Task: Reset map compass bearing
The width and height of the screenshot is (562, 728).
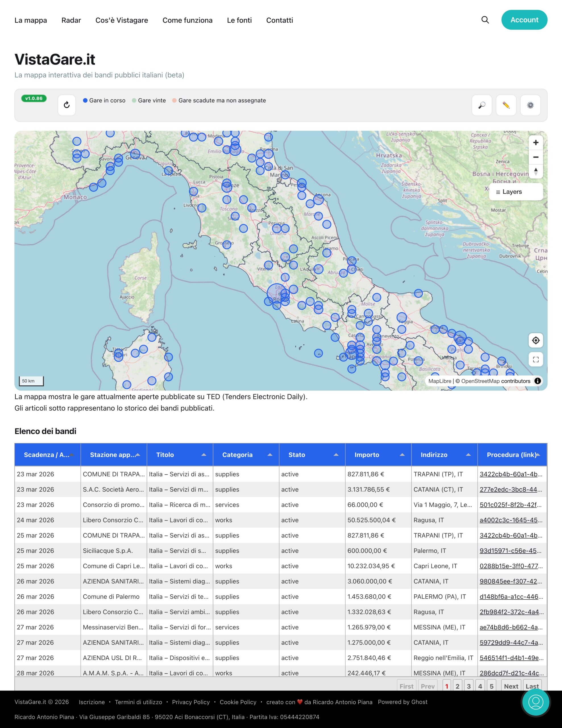Action: point(536,171)
